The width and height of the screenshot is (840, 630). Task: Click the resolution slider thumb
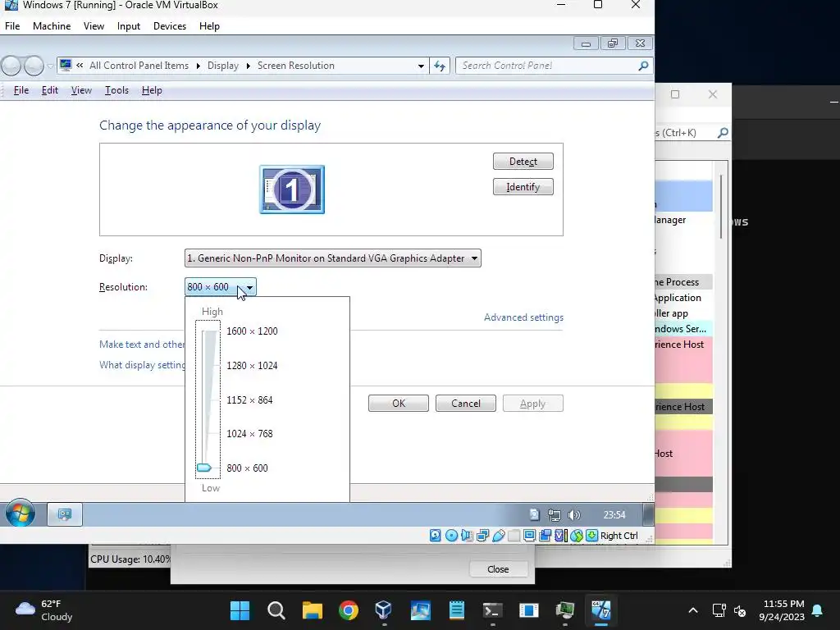[204, 468]
